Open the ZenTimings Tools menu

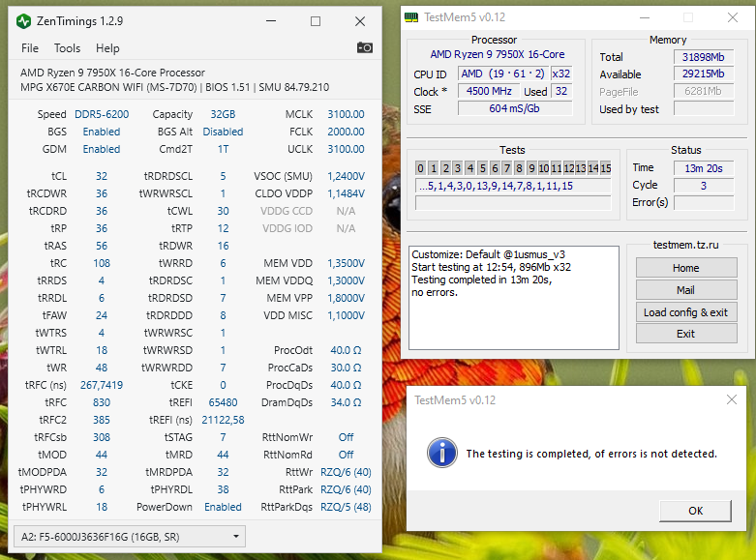click(67, 48)
